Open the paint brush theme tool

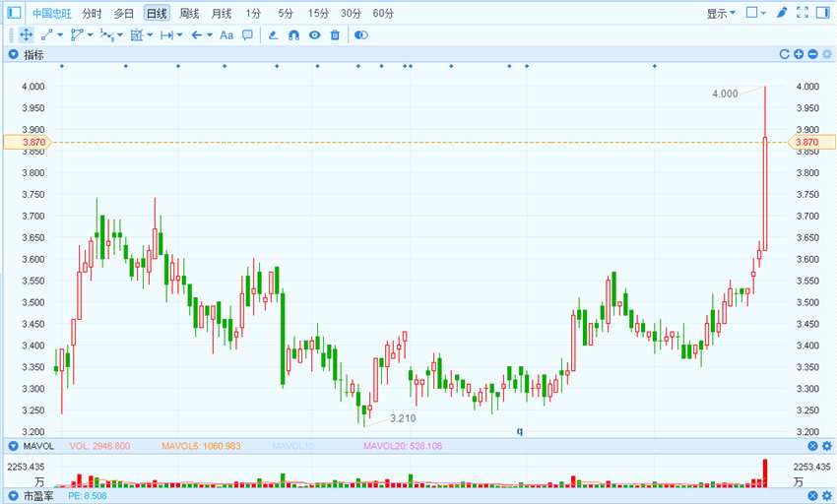[x=782, y=12]
